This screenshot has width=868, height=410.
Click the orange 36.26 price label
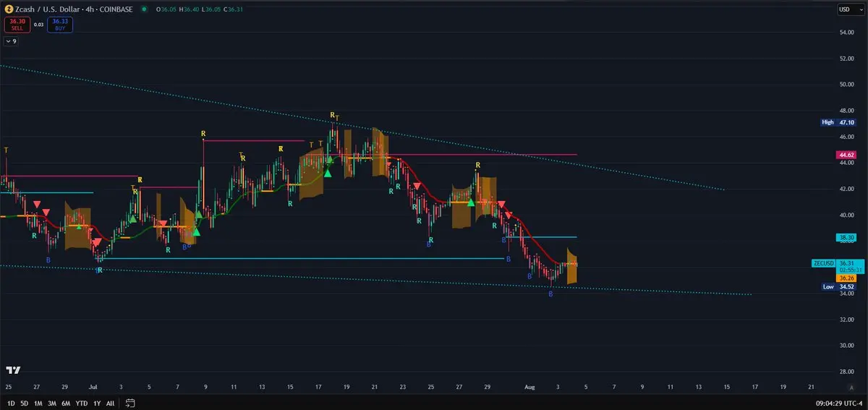(x=847, y=278)
